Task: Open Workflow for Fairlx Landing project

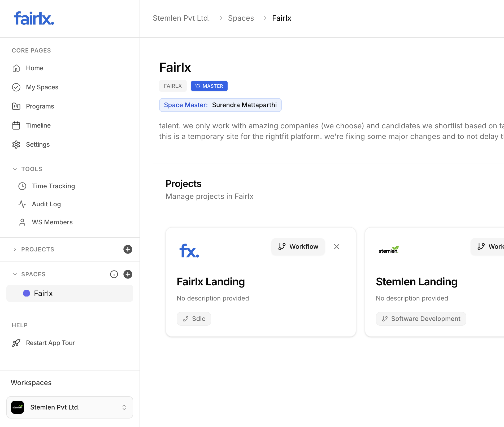Action: [x=298, y=247]
